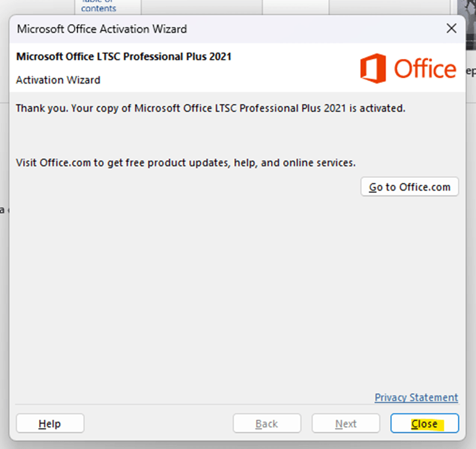476x449 pixels.
Task: Click the Office wordmark beside the logo
Action: tap(425, 69)
